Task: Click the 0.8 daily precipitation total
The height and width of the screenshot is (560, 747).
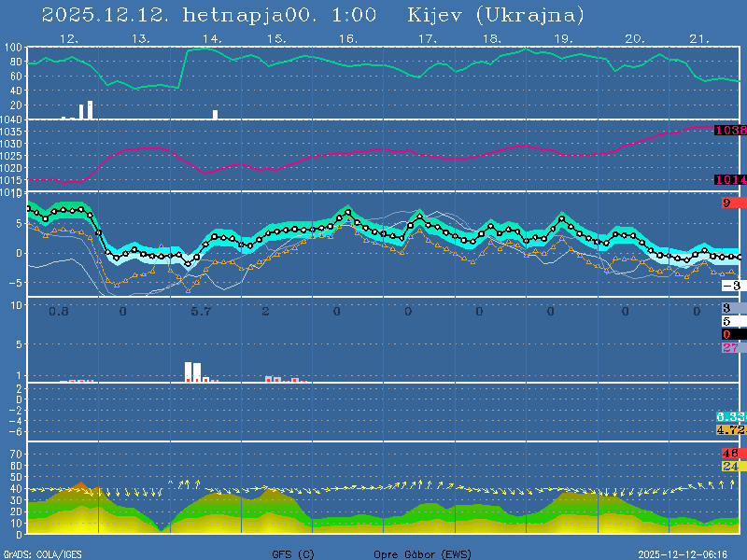Action: pyautogui.click(x=59, y=311)
